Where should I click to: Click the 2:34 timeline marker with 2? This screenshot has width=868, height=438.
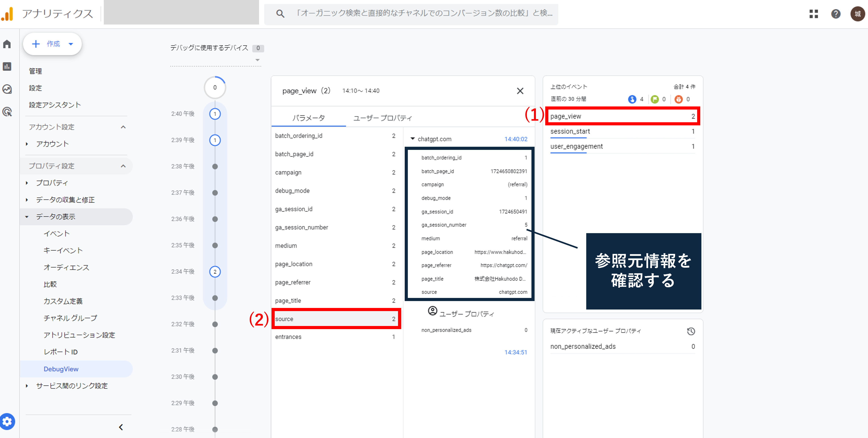click(x=215, y=272)
